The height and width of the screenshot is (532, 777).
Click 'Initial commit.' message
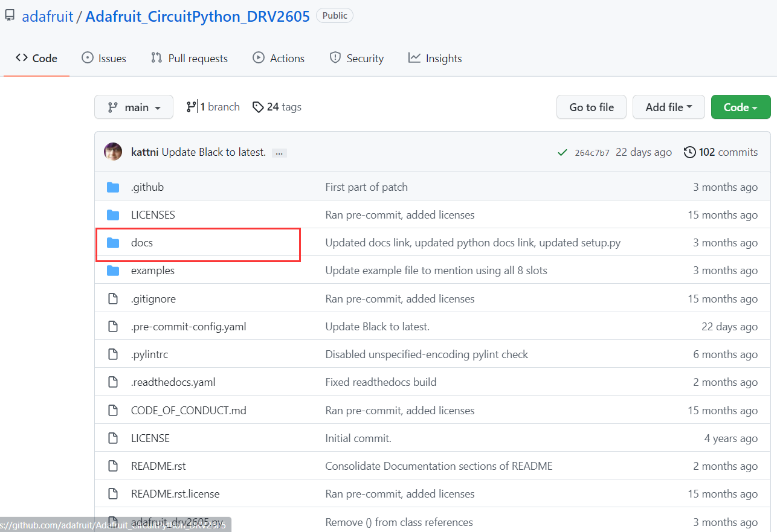358,438
